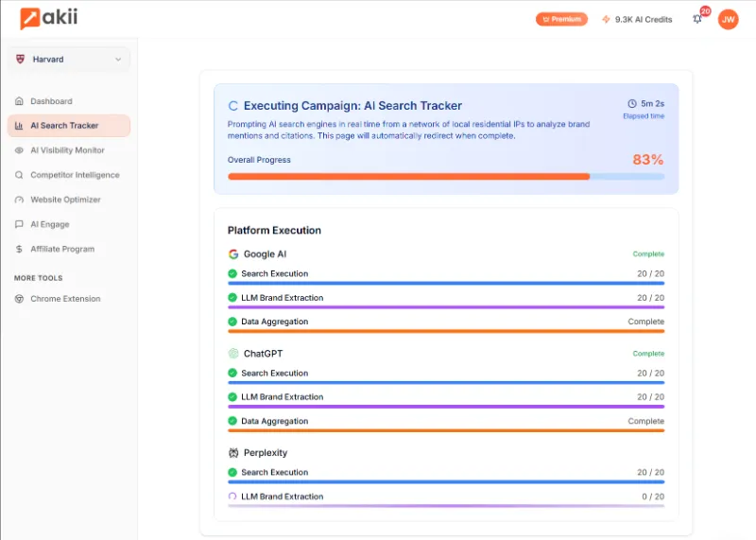Click Google AI Search Execution progress bar
Screen dimensions: 756x540
coord(446,284)
